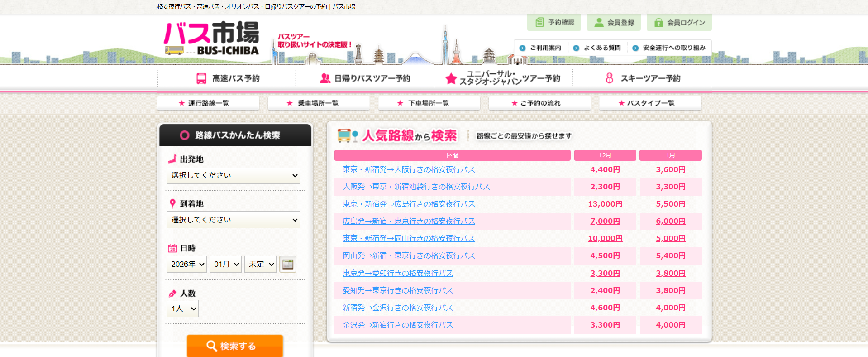Open 安全運行への取り組み safety page
Image resolution: width=868 pixels, height=357 pixels.
(x=669, y=48)
